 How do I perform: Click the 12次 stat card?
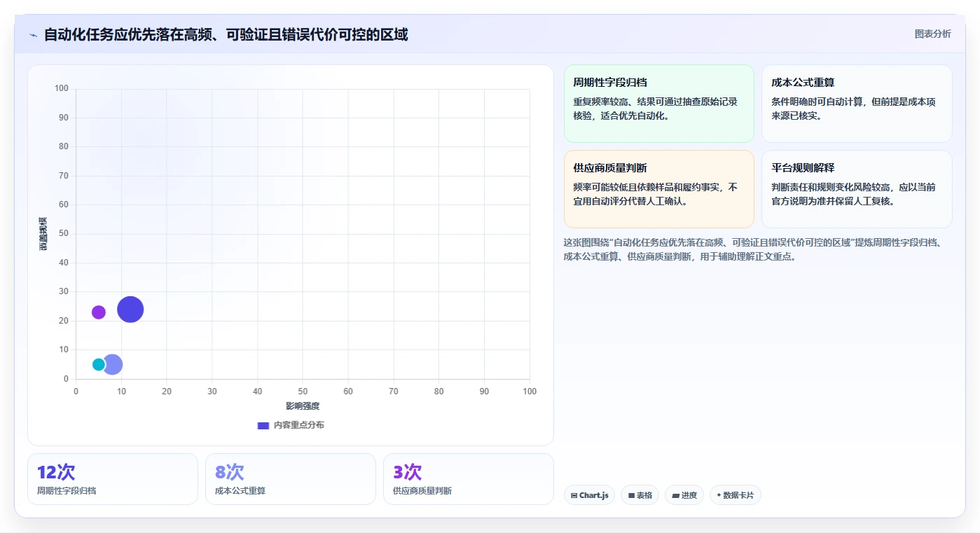click(x=113, y=479)
